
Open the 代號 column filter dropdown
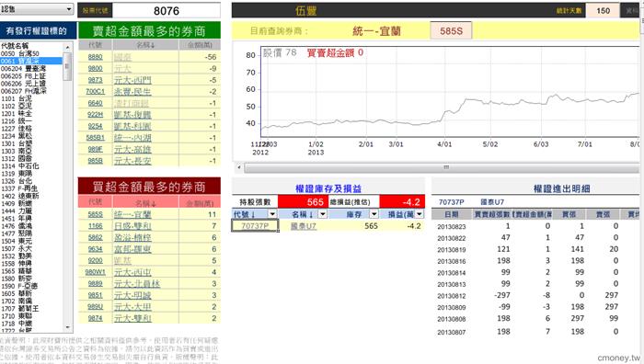point(272,214)
